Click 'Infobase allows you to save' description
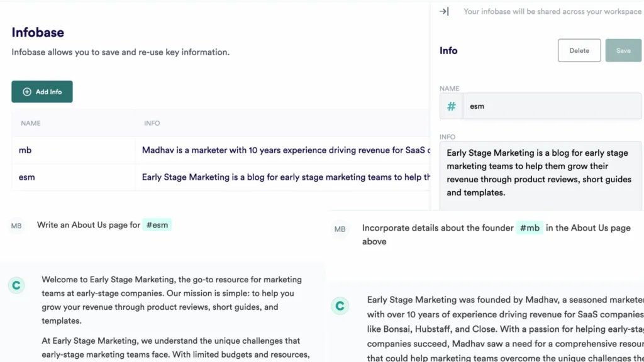This screenshot has width=644, height=362. point(120,52)
